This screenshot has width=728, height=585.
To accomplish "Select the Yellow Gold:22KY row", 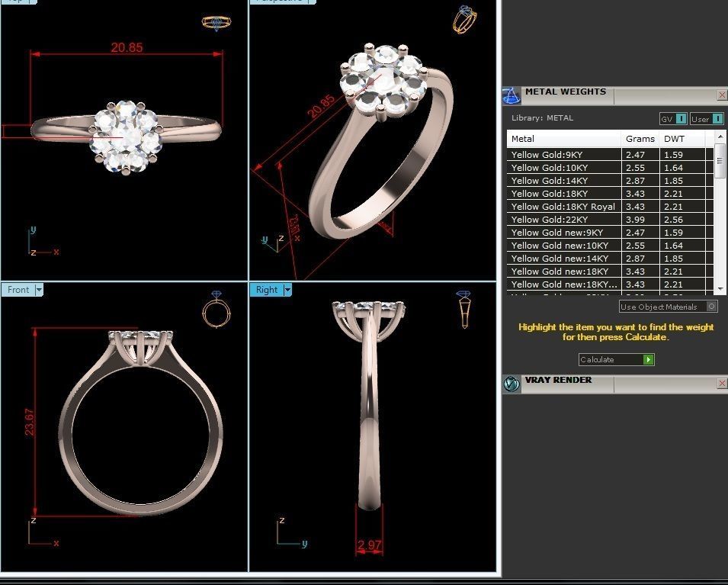I will pos(610,220).
